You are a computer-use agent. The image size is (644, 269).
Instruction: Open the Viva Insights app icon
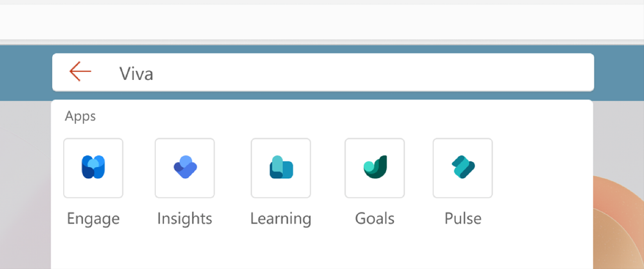tap(185, 168)
